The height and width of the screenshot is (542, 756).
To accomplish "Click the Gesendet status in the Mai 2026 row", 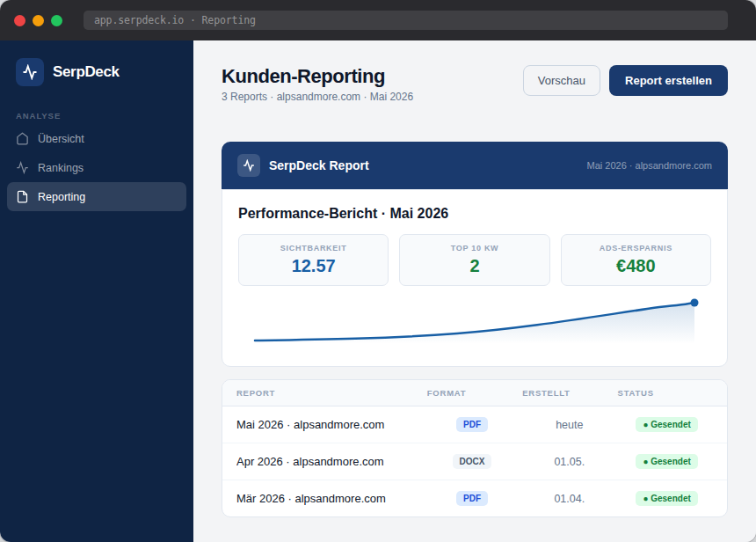I will (x=667, y=425).
